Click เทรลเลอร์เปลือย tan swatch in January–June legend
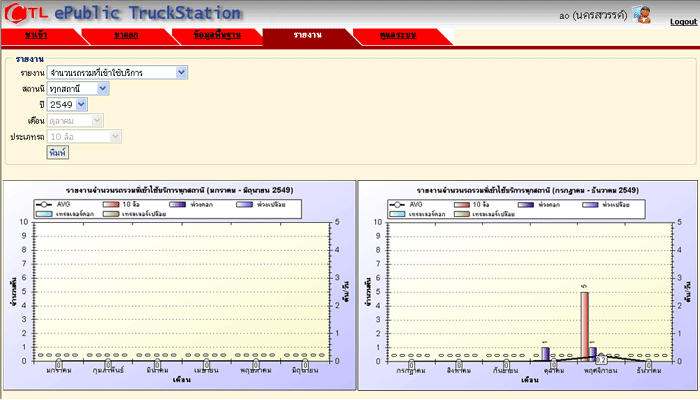700x400 pixels. [111, 214]
